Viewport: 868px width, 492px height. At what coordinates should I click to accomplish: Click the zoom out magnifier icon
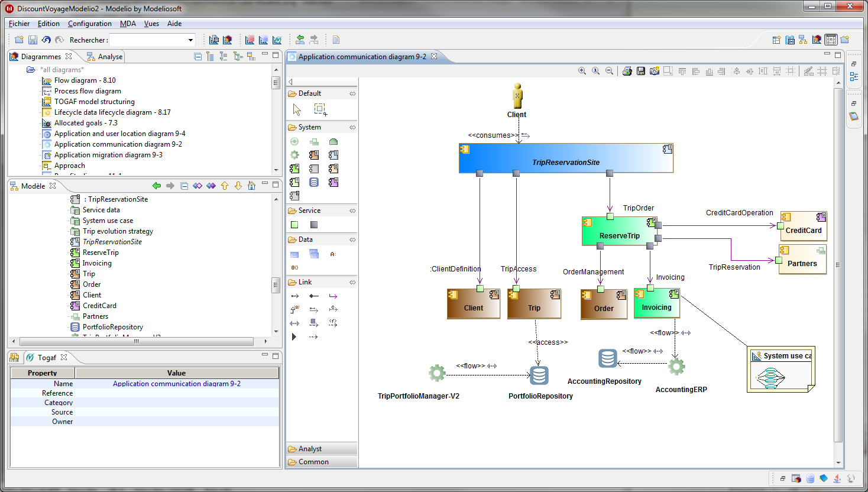tap(609, 71)
